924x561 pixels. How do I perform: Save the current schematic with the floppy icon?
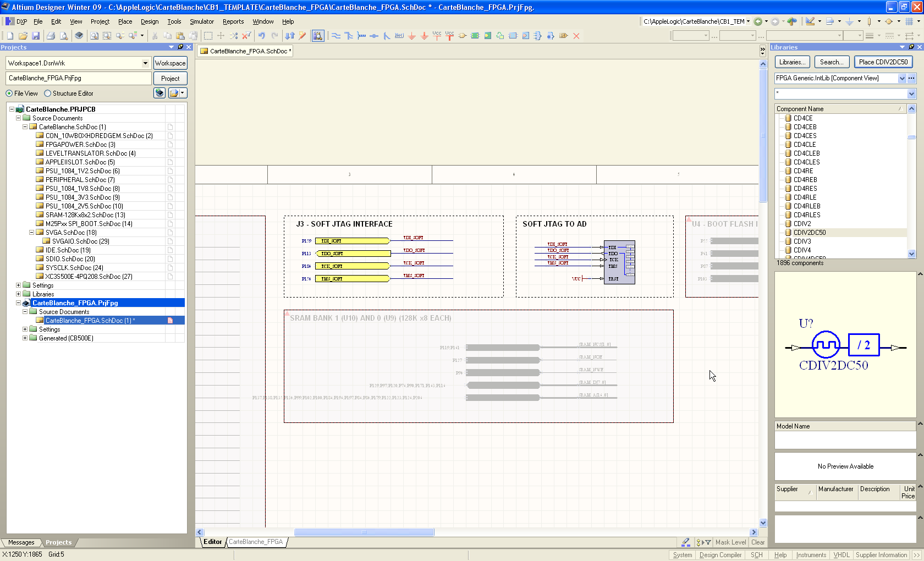click(35, 36)
